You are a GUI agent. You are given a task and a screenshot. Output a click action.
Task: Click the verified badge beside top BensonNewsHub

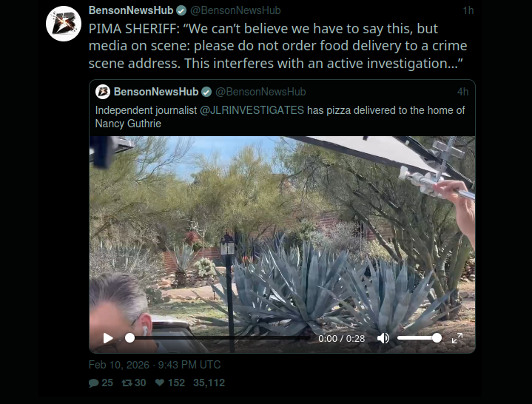181,11
